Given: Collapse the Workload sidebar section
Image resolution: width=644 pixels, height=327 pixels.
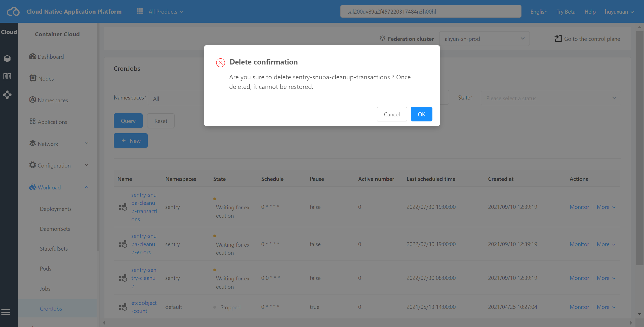Looking at the screenshot, I should [87, 187].
